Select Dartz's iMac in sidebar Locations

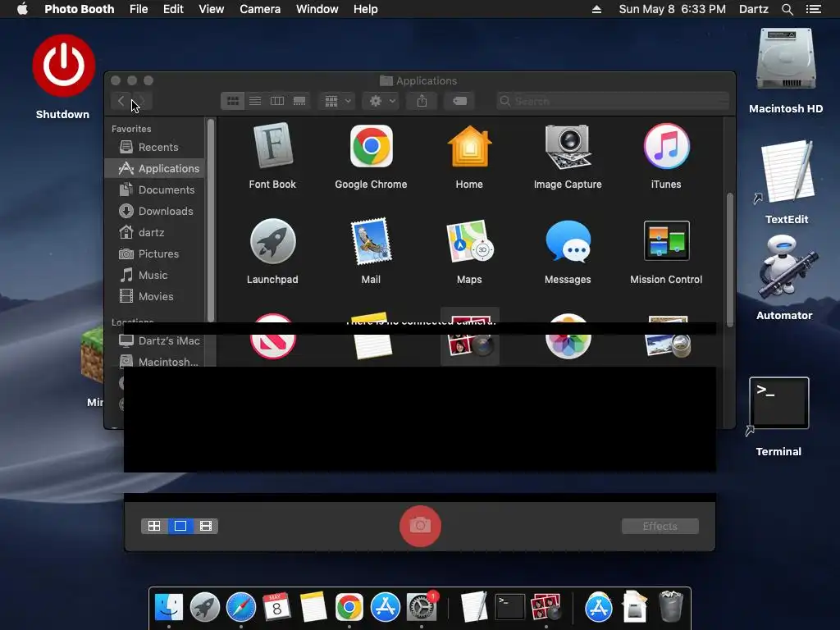(154, 340)
